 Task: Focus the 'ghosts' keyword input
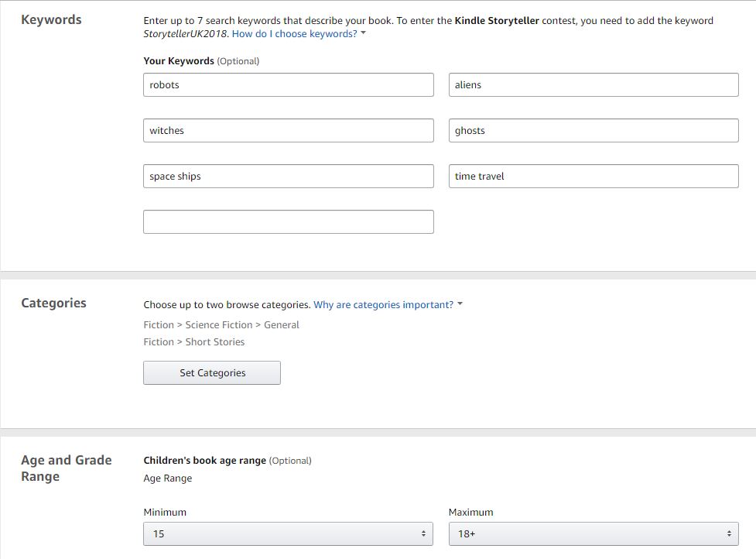[x=594, y=131]
